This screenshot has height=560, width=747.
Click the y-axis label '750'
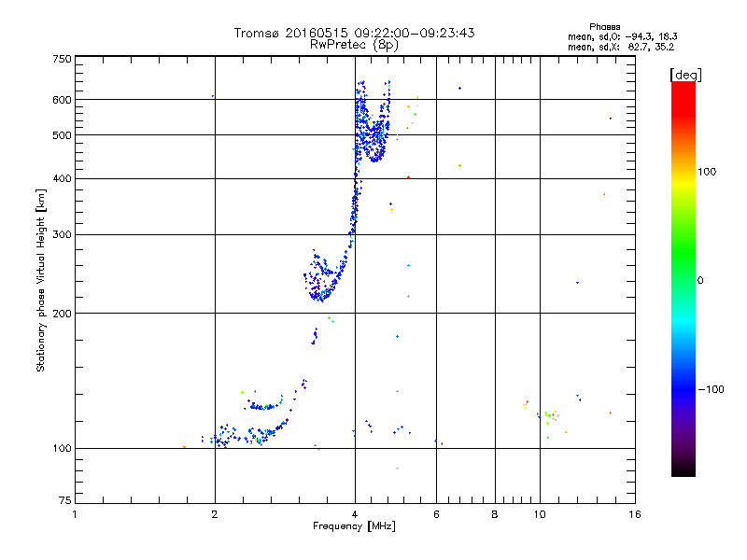point(62,59)
